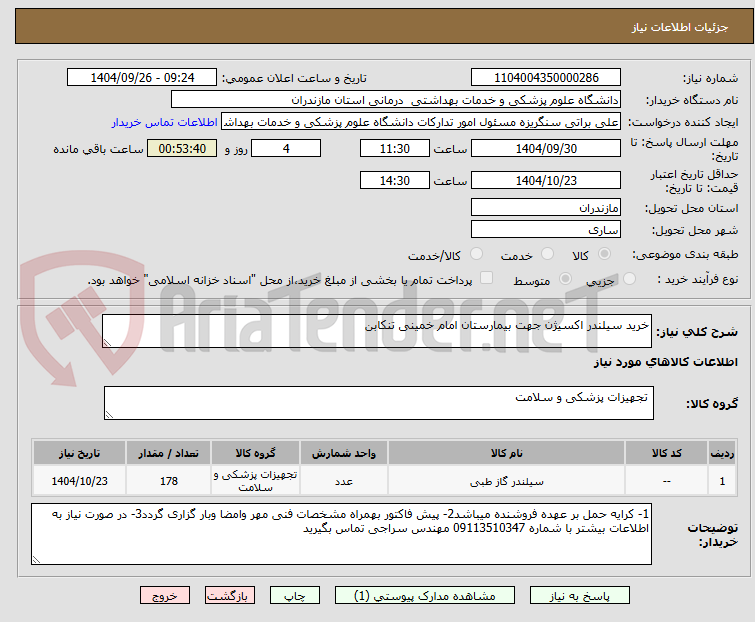Click the پاسخ به نیاز button

coord(579,596)
